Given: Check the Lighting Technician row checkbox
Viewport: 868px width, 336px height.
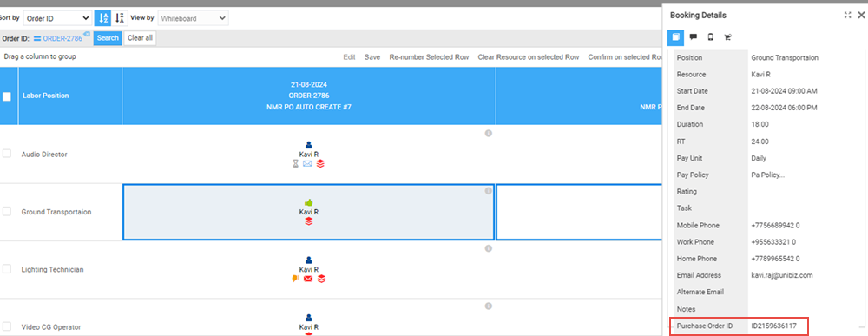Looking at the screenshot, I should tap(7, 269).
